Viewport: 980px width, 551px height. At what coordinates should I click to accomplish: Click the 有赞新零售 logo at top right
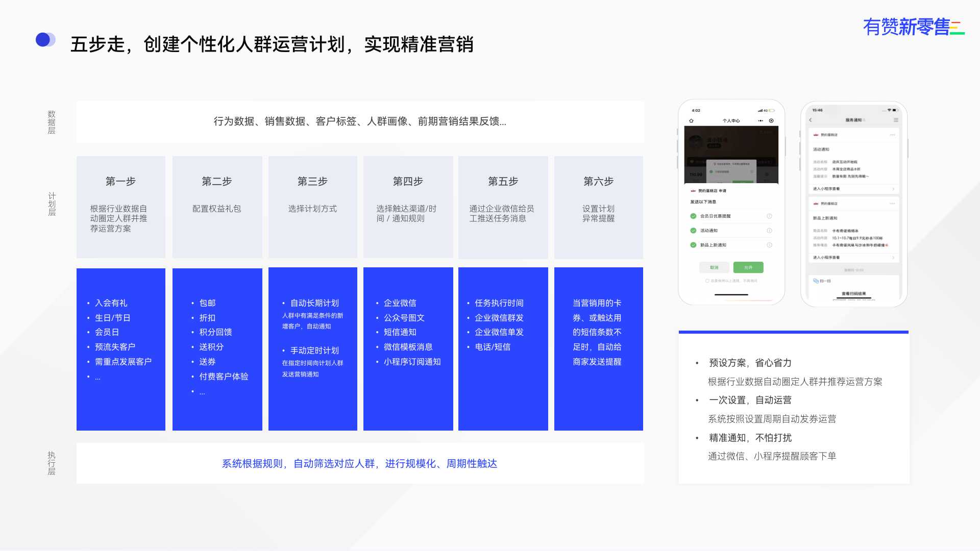914,27
